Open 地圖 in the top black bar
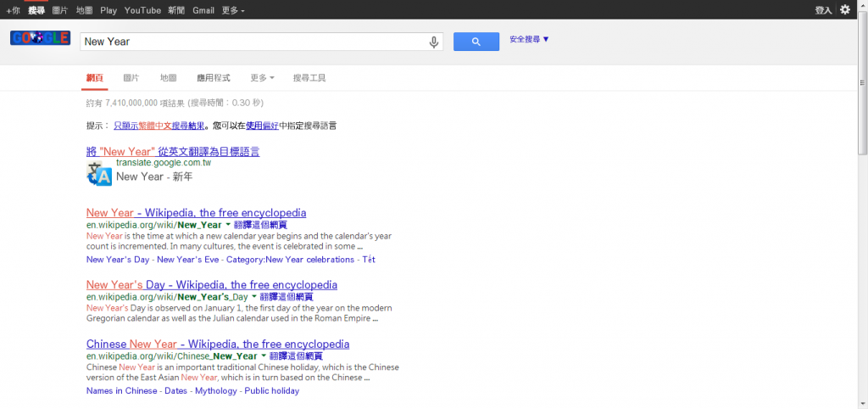Viewport: 868px width, 409px height. (x=84, y=10)
